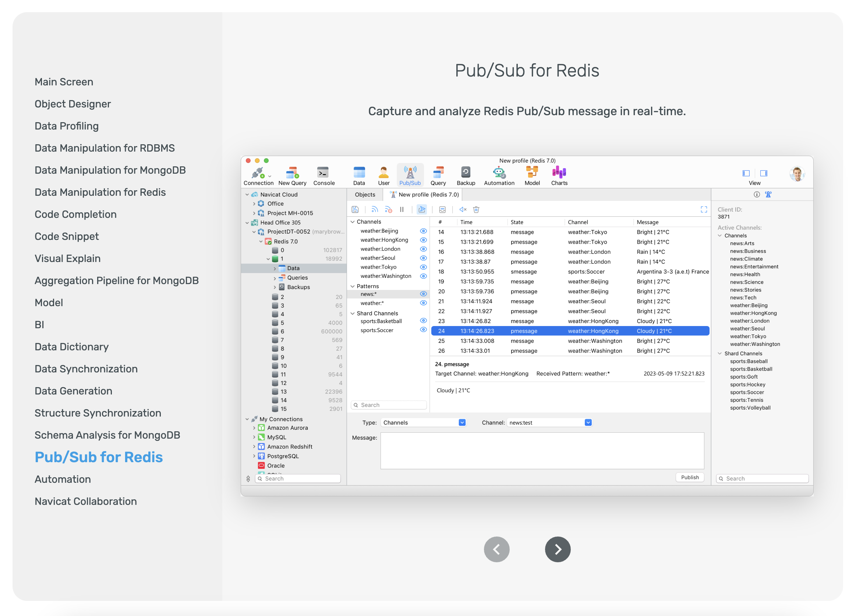Open the Charts toolbar icon
The height and width of the screenshot is (616, 856).
tap(559, 176)
